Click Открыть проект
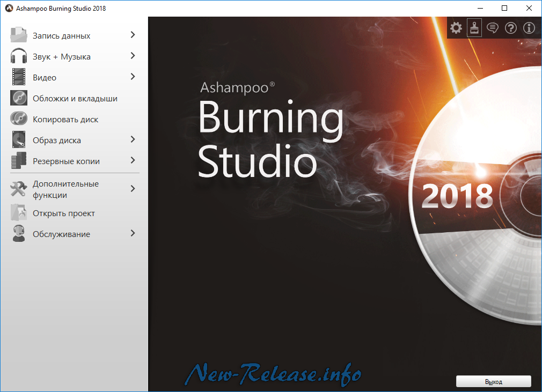Viewport: 542px width, 392px height. (74, 213)
